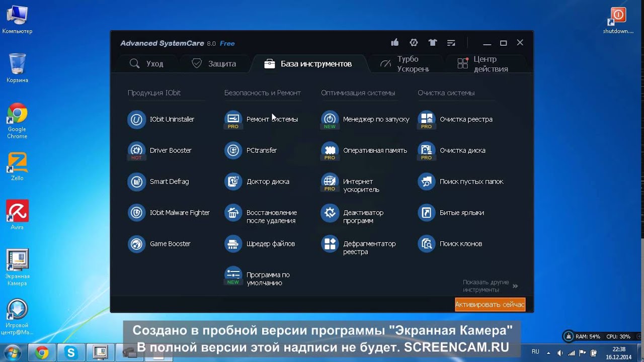Open the Windows Start button
This screenshot has height=362, width=644.
[12, 352]
